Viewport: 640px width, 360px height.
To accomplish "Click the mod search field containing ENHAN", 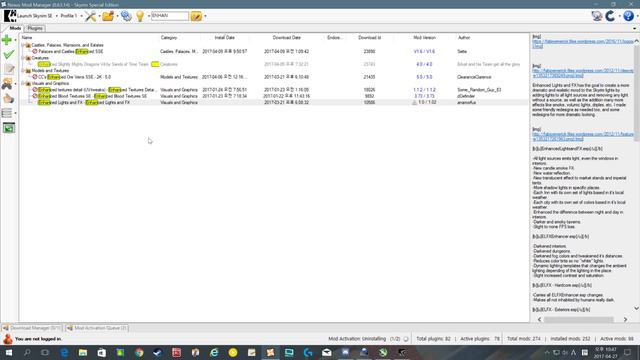I will (170, 16).
